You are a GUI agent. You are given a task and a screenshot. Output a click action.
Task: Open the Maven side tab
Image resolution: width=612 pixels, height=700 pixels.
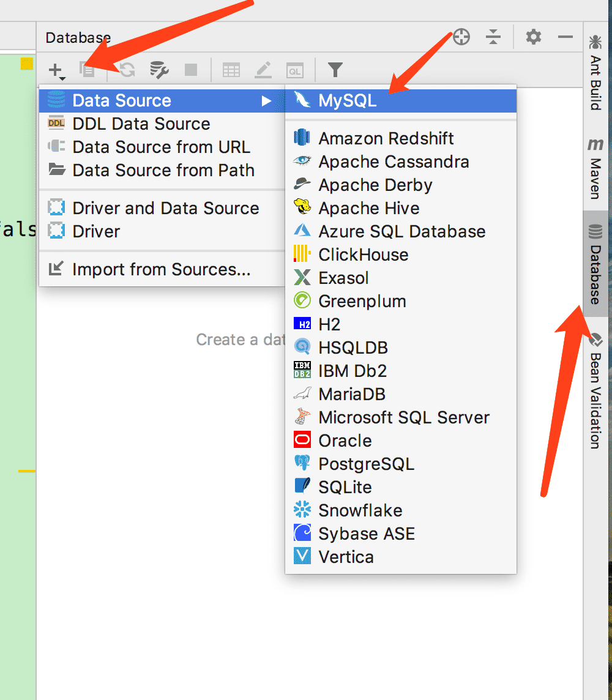[595, 169]
